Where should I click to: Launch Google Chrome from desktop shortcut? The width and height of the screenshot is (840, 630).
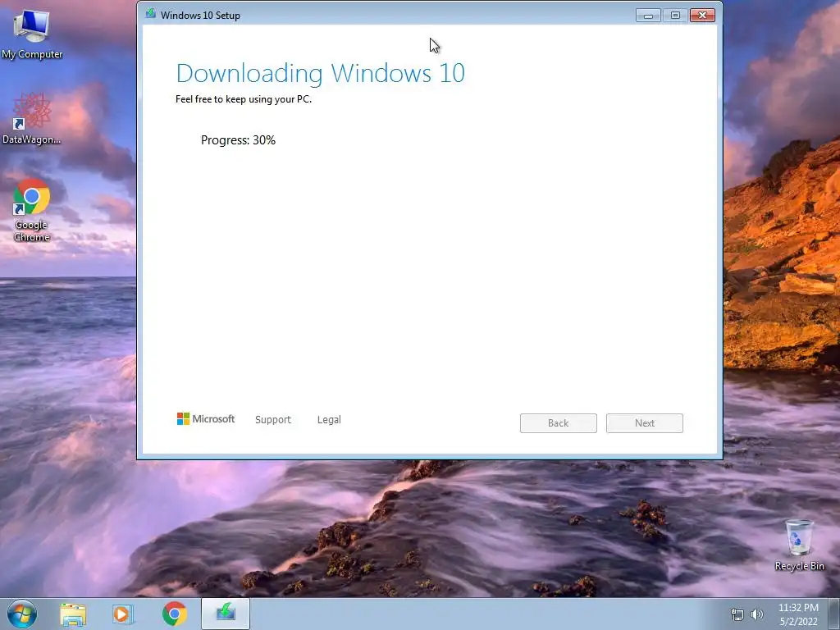(x=31, y=209)
